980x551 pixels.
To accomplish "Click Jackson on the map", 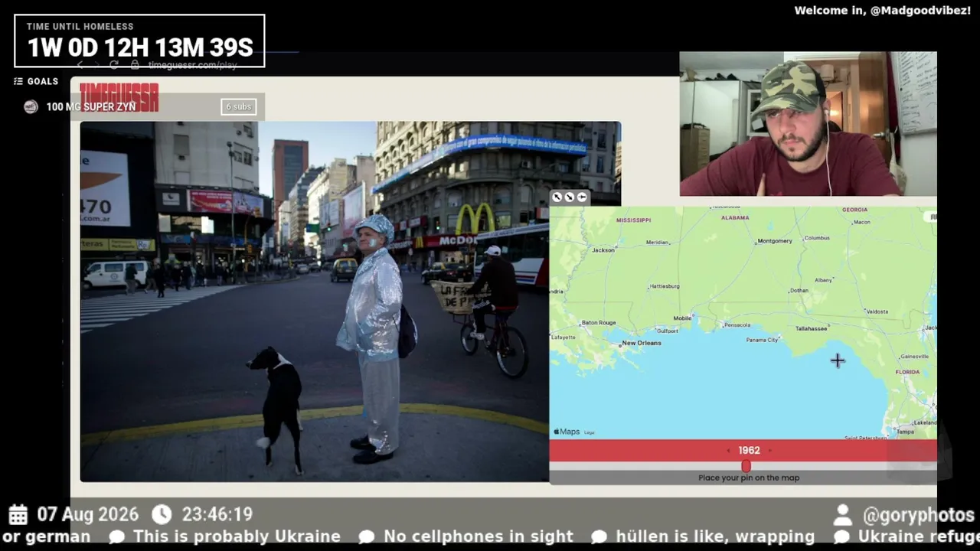I will [603, 250].
